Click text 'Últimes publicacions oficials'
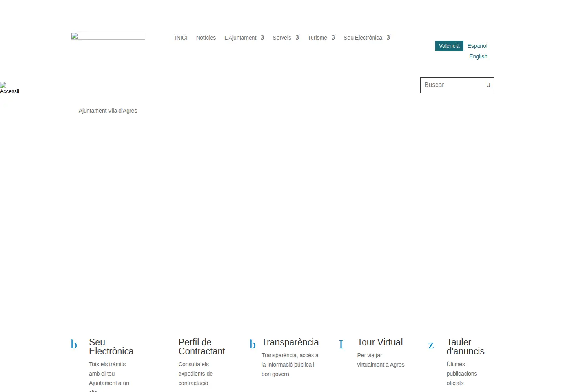Image resolution: width=565 pixels, height=392 pixels. point(462,374)
